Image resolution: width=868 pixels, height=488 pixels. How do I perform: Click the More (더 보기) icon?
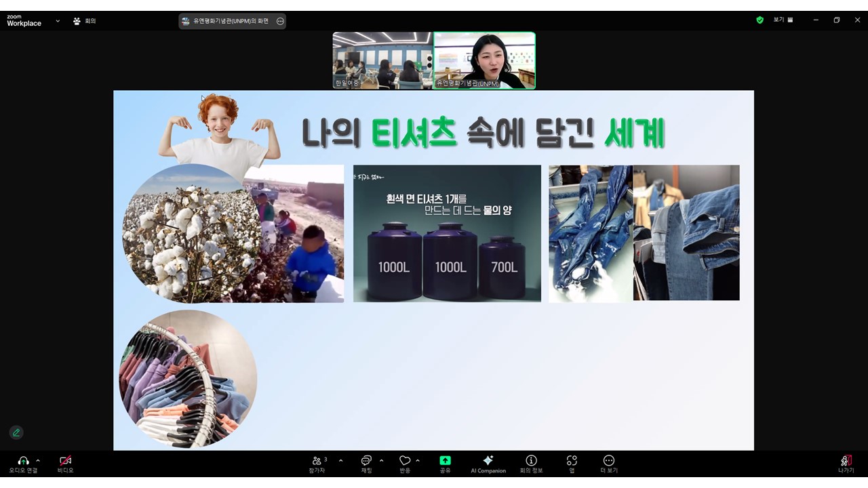tap(608, 461)
